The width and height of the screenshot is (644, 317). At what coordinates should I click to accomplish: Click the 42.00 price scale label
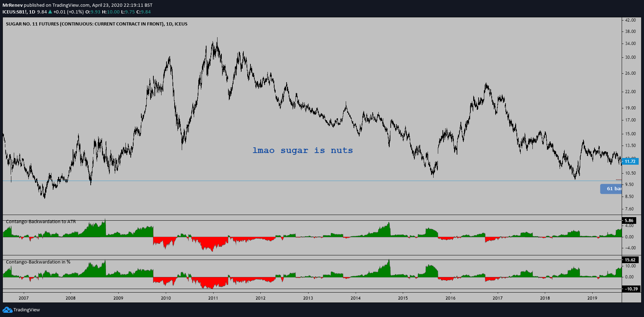pos(631,20)
